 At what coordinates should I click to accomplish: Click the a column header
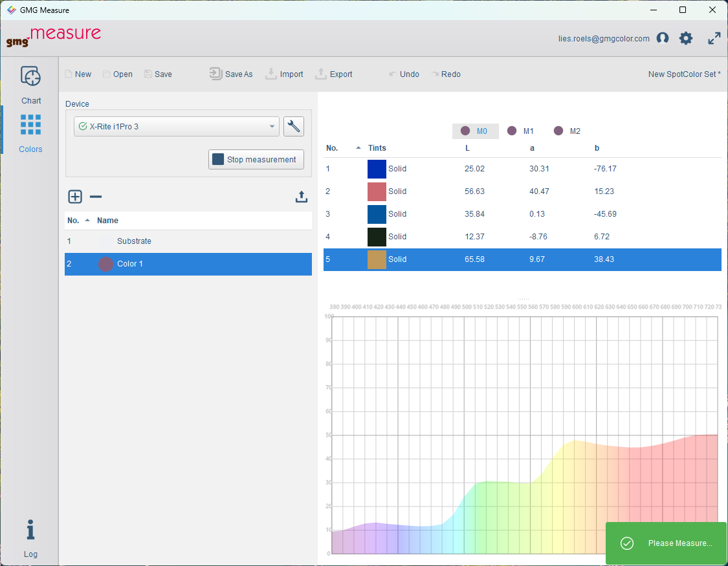532,148
